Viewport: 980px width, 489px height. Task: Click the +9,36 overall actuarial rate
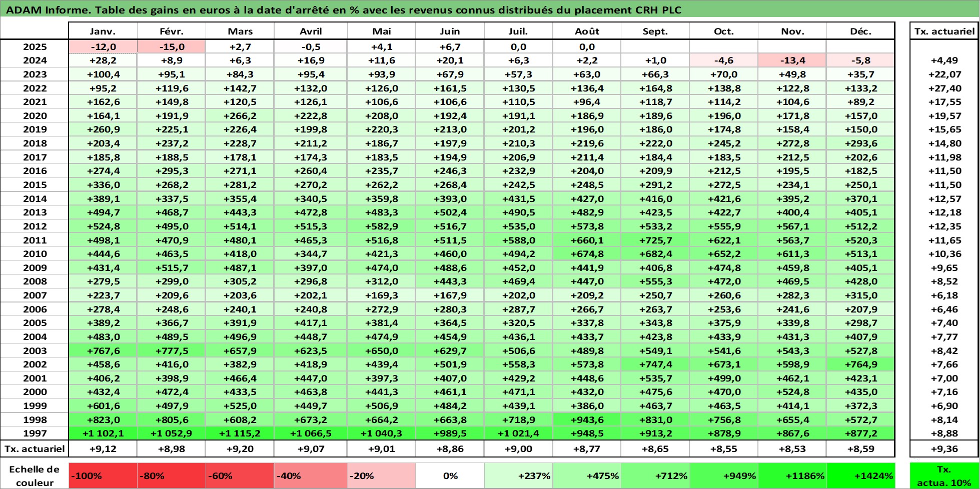click(944, 448)
